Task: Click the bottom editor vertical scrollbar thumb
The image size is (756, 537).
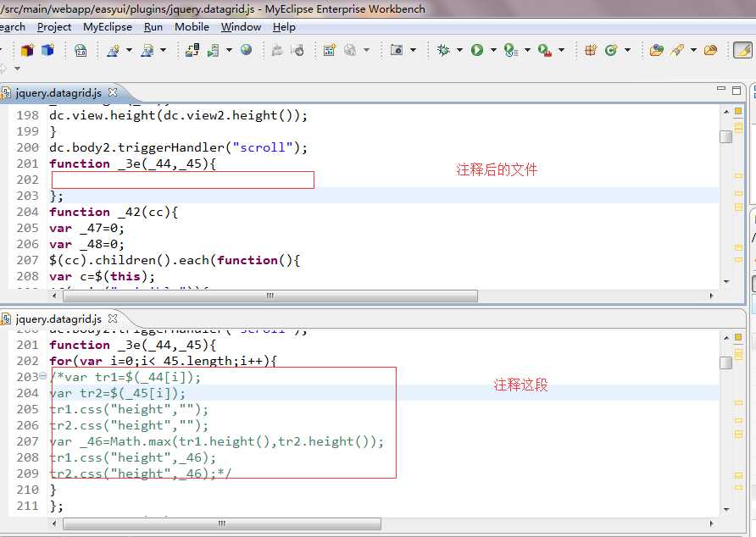Action: [726, 363]
